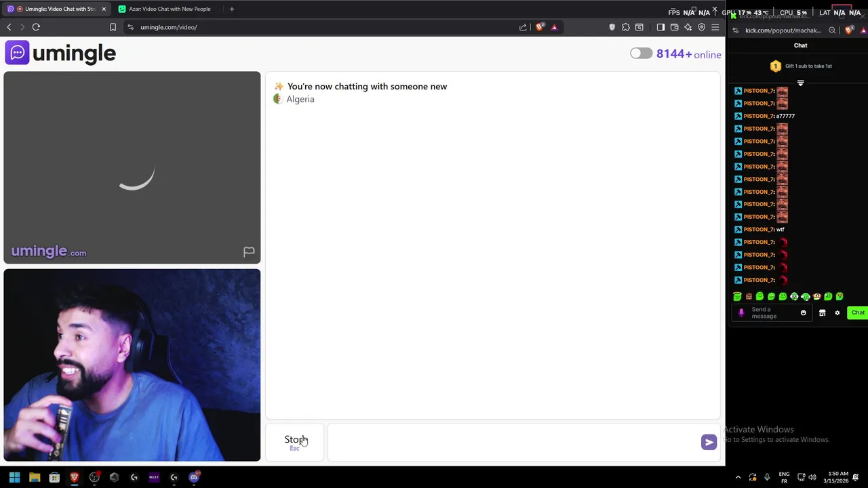This screenshot has width=868, height=488.
Task: Open Discord from the taskbar
Action: (194, 477)
